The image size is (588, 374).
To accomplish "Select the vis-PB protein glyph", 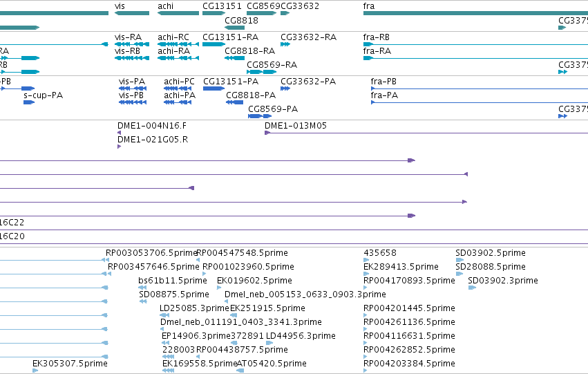I will tap(133, 102).
